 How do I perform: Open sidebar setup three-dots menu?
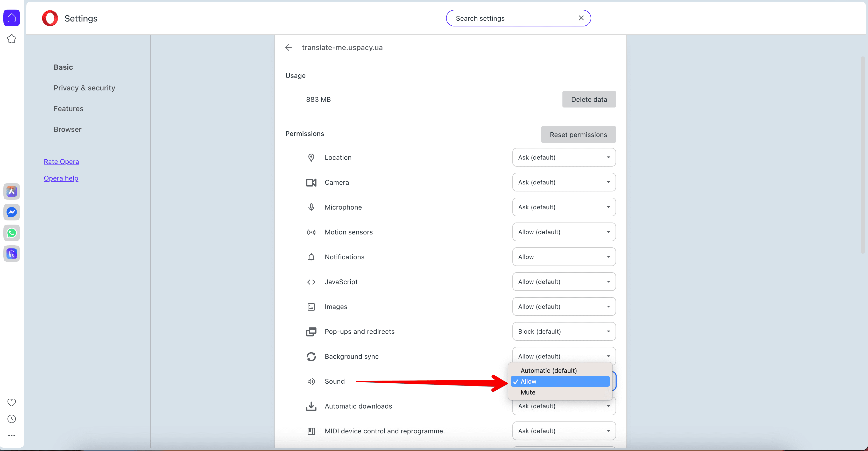click(x=11, y=435)
